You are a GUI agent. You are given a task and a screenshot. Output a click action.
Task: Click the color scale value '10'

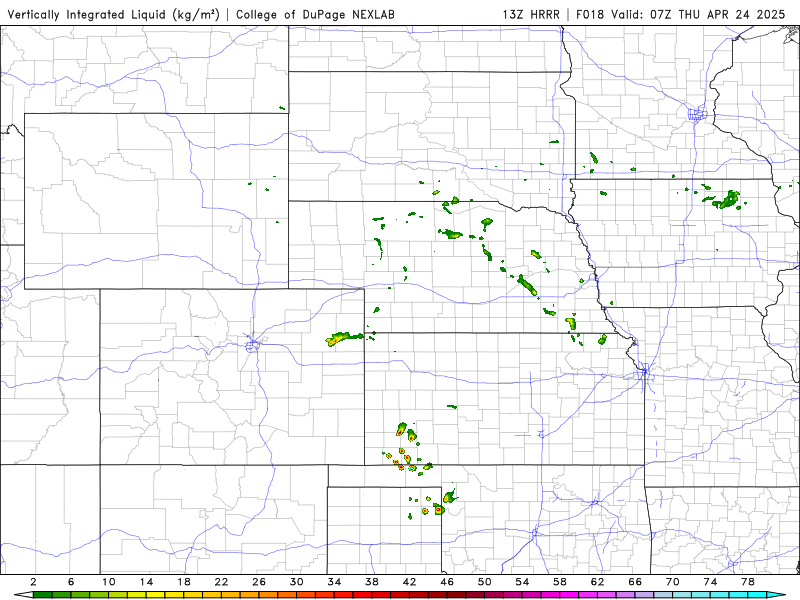click(x=109, y=582)
